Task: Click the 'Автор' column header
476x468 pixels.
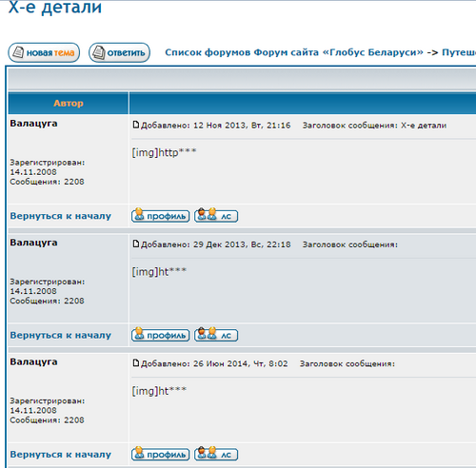Action: (x=69, y=103)
